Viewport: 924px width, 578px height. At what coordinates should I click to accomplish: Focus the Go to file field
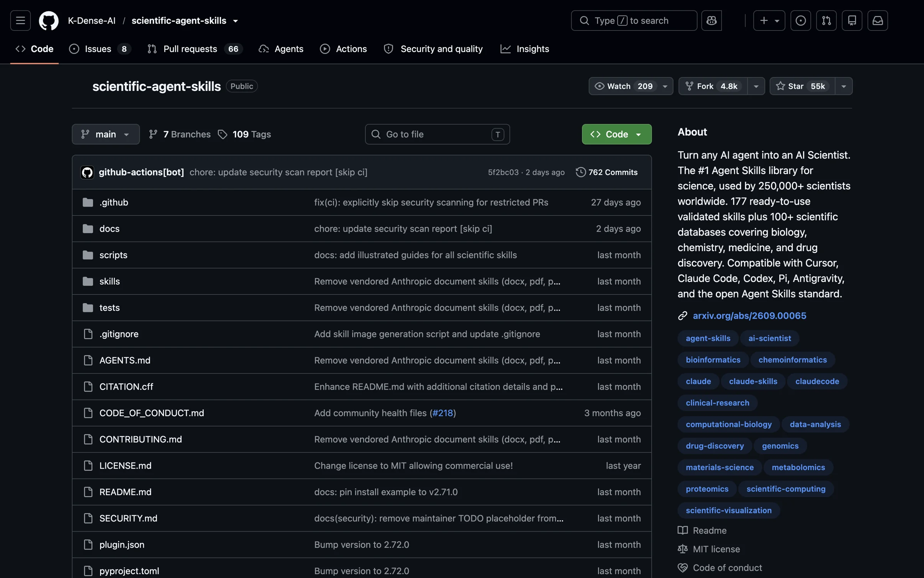click(437, 134)
